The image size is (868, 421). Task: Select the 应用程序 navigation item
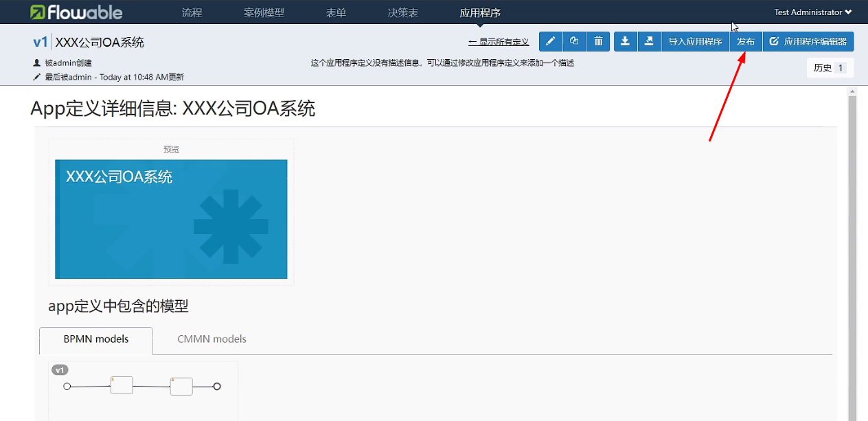point(480,12)
